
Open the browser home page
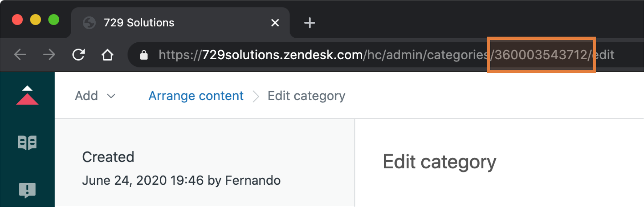(x=107, y=55)
